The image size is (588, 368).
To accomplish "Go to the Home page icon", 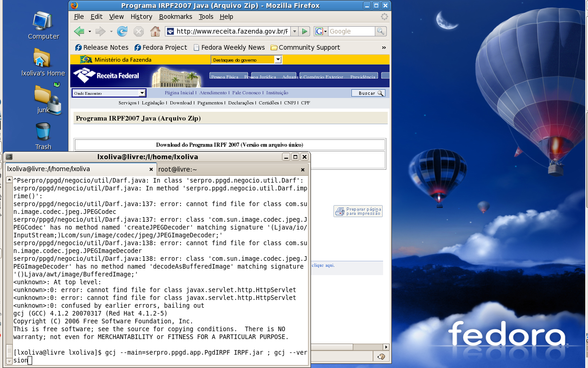I will [x=155, y=31].
